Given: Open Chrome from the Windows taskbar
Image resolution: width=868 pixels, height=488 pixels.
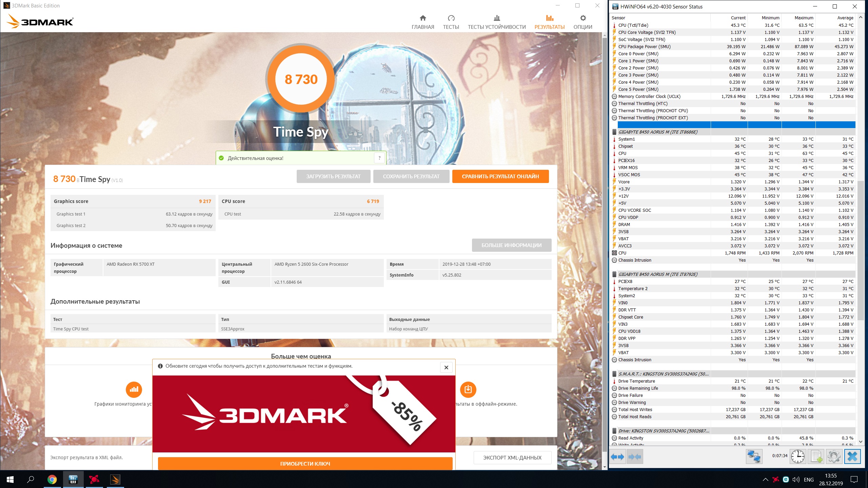Looking at the screenshot, I should [52, 479].
